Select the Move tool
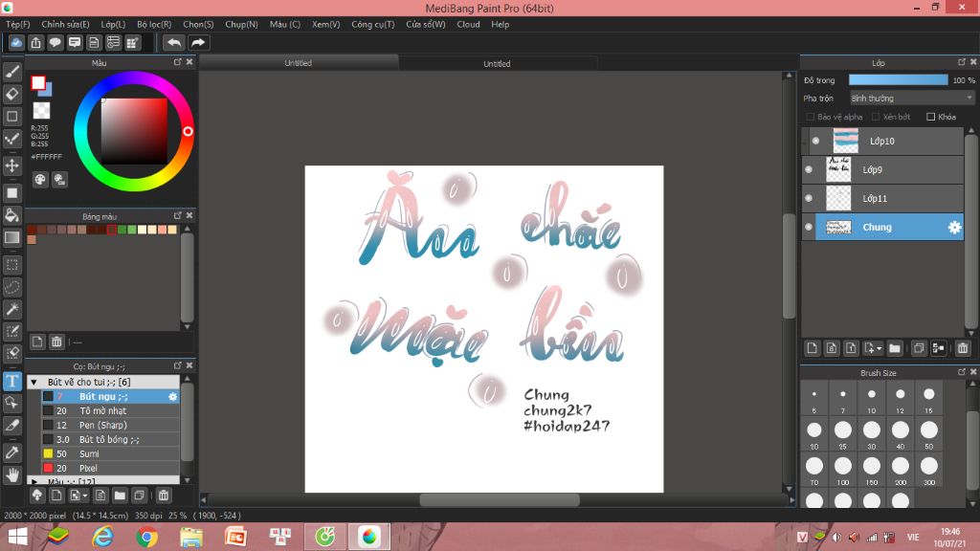This screenshot has width=980, height=551. click(11, 165)
